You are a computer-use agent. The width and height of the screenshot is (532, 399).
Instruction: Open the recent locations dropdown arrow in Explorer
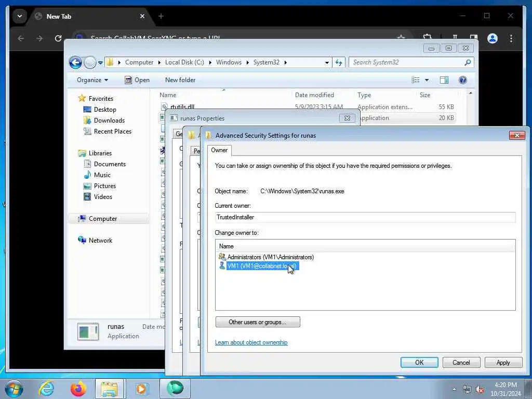coord(100,63)
